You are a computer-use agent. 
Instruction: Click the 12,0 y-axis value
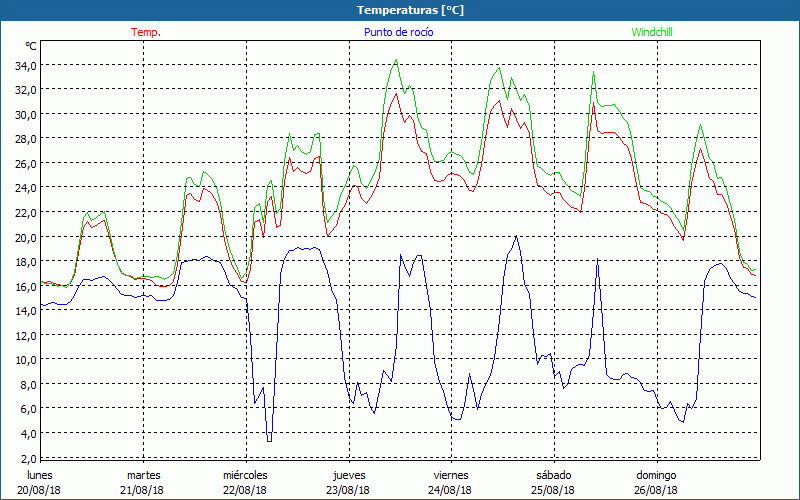click(25, 336)
